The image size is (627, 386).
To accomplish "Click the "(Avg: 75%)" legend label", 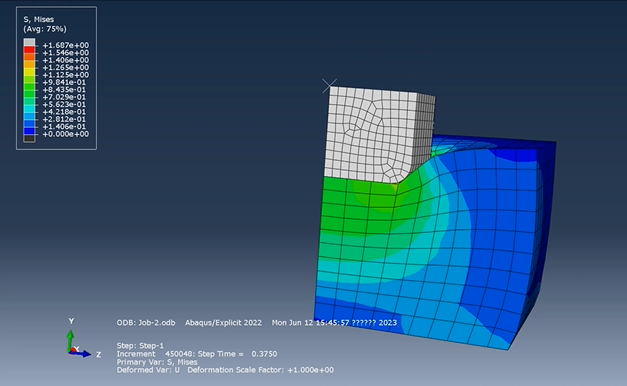I will pyautogui.click(x=45, y=29).
